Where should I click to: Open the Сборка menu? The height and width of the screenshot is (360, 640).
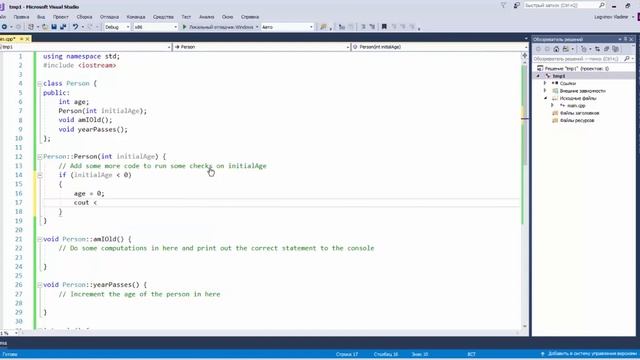pos(84,17)
